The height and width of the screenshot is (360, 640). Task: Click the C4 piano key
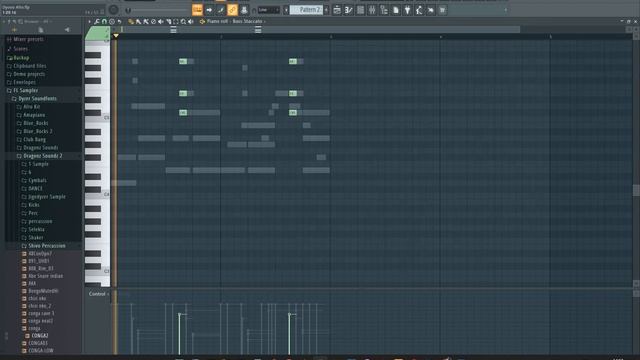pos(98,194)
